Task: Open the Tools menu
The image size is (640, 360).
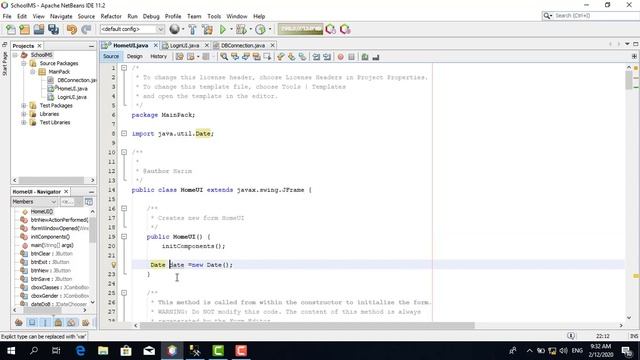Action: coord(214,16)
